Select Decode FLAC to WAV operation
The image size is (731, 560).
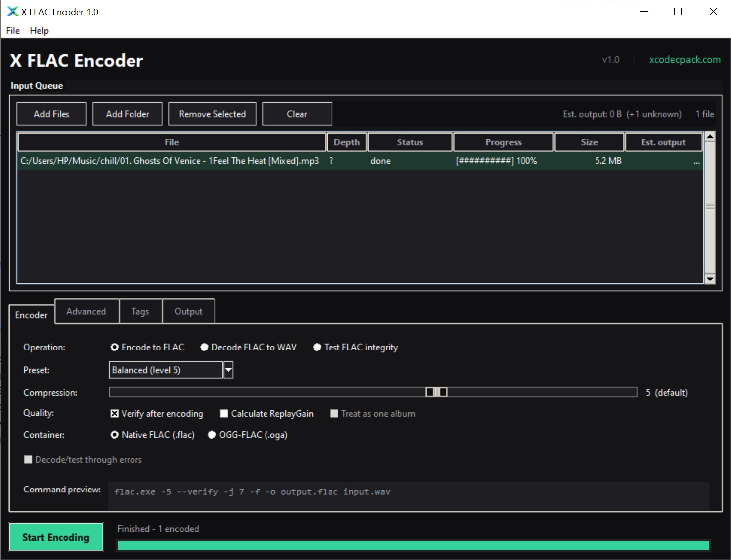coord(204,347)
